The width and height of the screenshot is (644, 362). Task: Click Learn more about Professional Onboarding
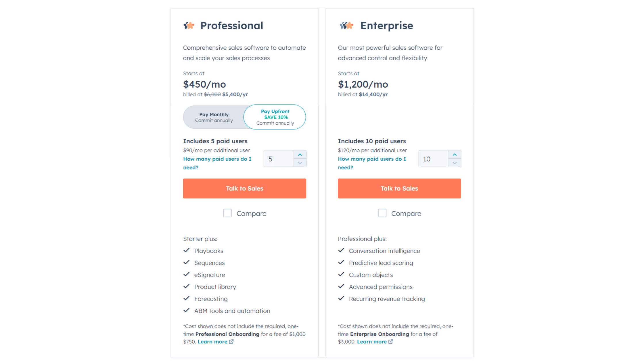[213, 342]
